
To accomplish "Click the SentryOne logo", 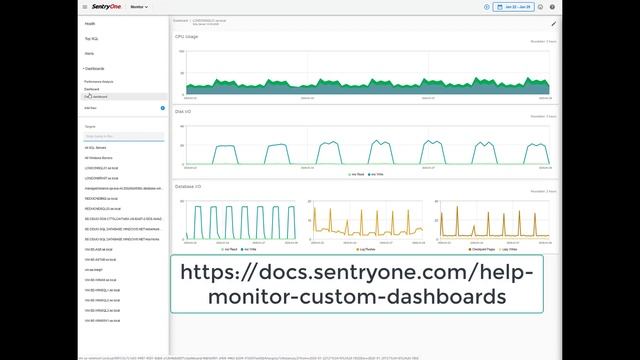I will click(x=106, y=7).
